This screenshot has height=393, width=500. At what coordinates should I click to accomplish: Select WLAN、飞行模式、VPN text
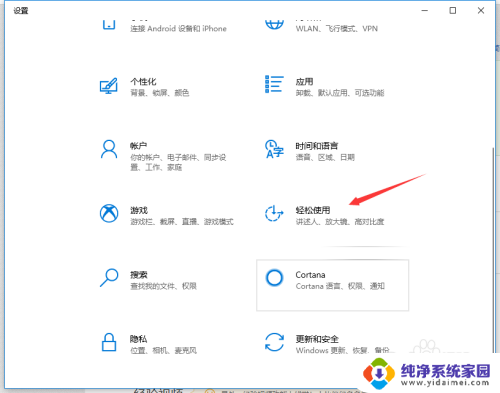click(337, 29)
